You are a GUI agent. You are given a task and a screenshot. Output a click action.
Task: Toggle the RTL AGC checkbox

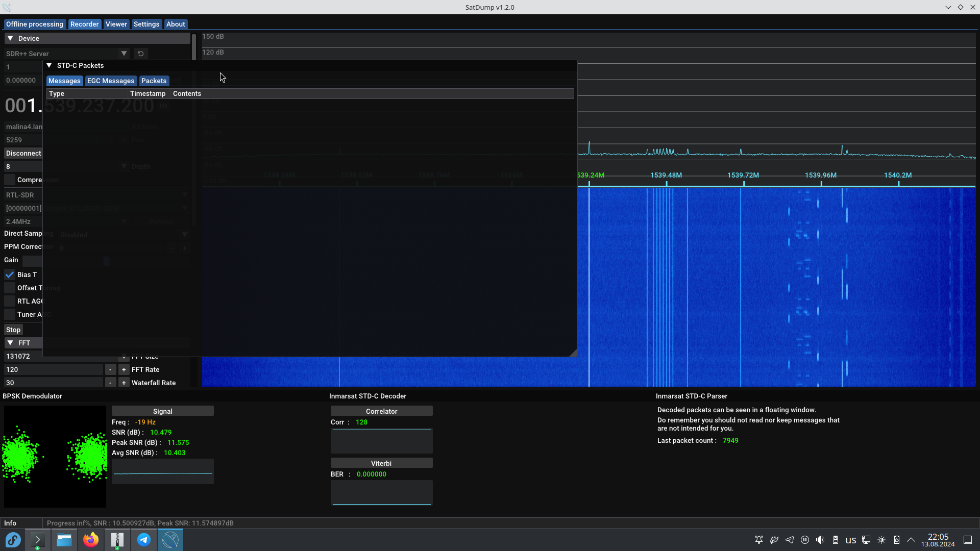click(10, 301)
